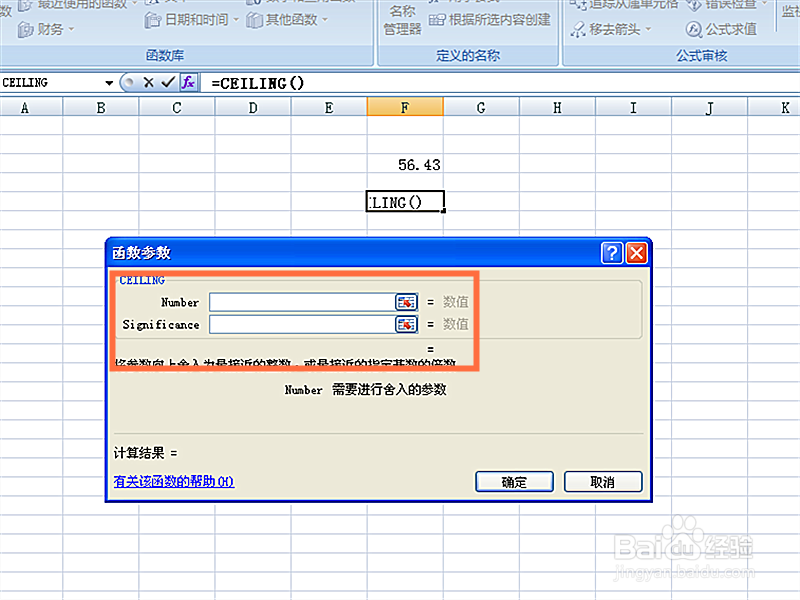Select column G header
Image resolution: width=800 pixels, height=600 pixels.
pyautogui.click(x=481, y=108)
